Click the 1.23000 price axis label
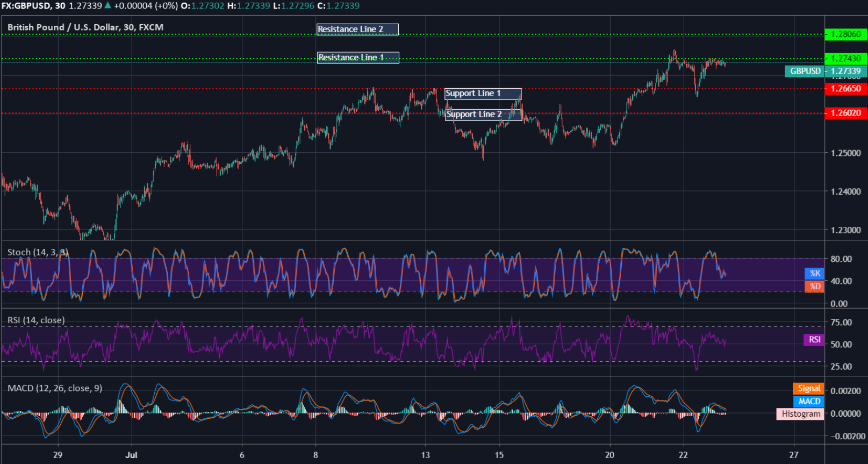The image size is (868, 464). click(x=846, y=230)
